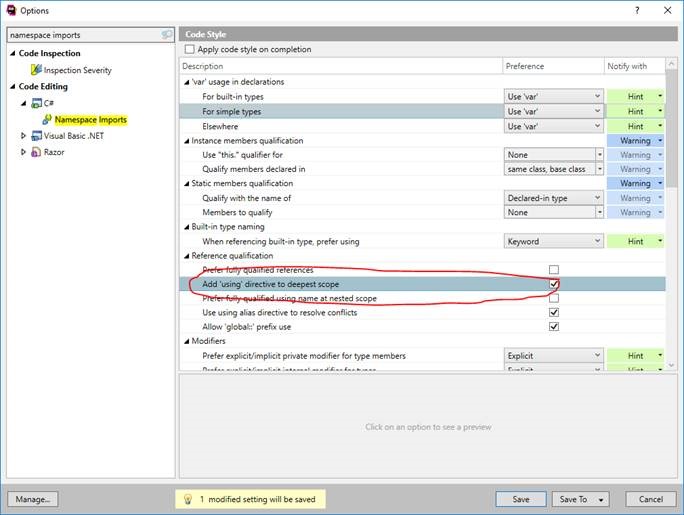Click the Manage... button
Viewport: 684px width, 515px height.
click(x=33, y=499)
